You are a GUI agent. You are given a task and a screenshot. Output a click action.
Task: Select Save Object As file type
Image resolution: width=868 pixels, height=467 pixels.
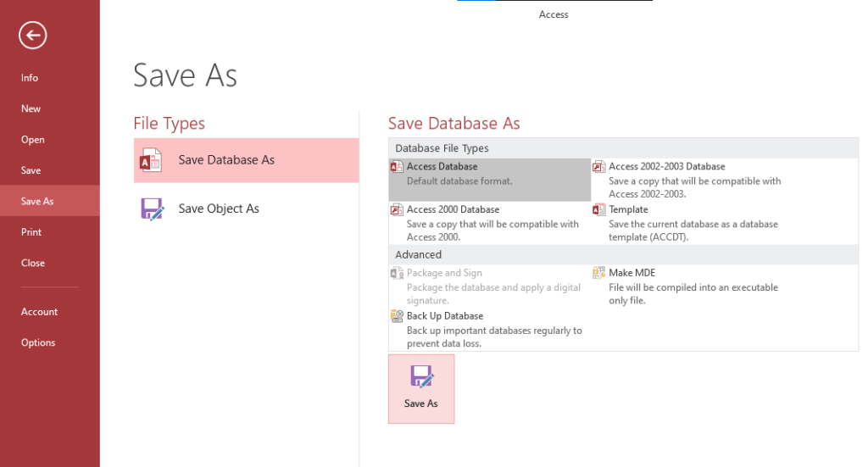tap(247, 209)
